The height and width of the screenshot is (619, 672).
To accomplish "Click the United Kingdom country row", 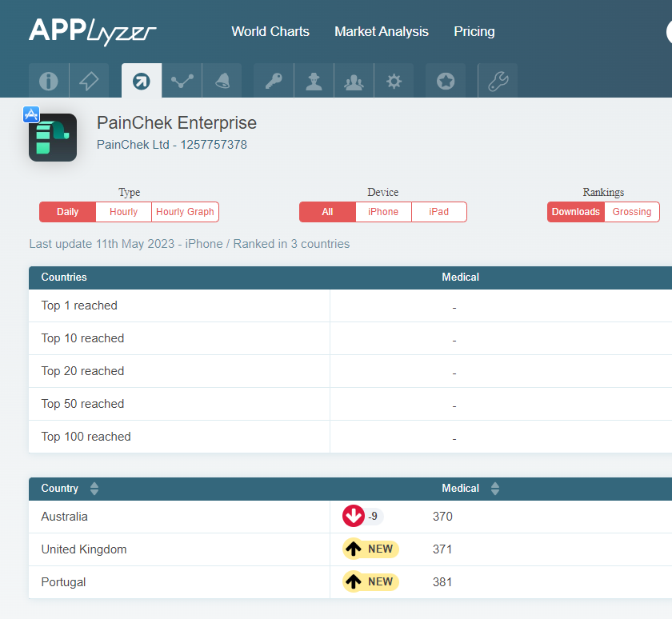I will coord(350,549).
